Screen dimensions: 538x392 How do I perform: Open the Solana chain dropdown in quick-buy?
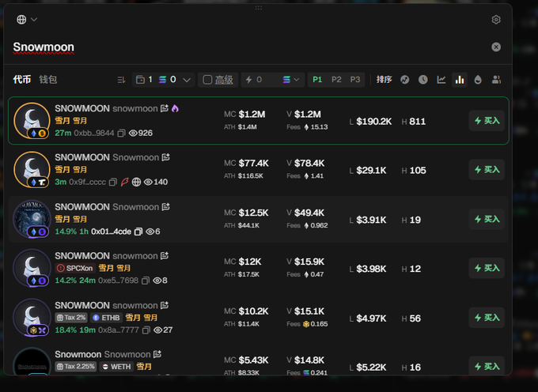tap(291, 80)
